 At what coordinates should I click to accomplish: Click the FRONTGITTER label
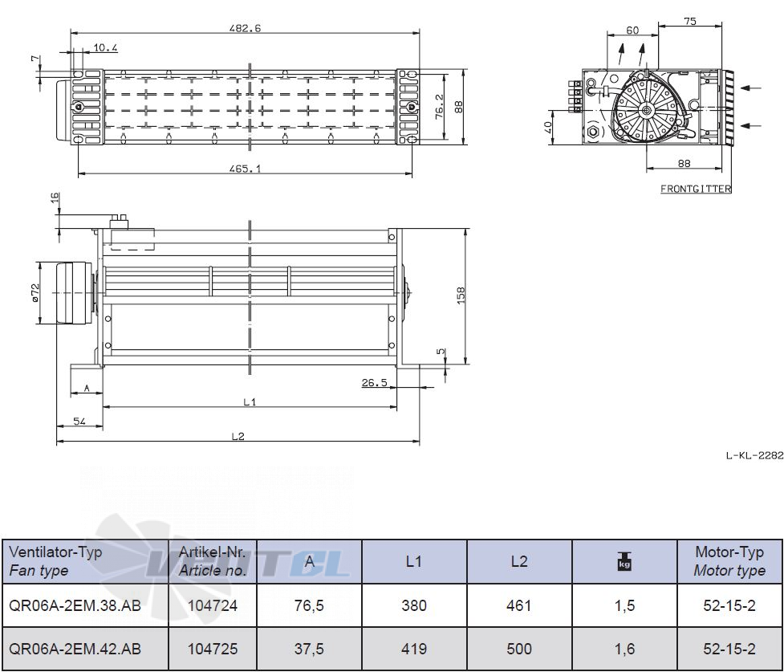pos(696,189)
